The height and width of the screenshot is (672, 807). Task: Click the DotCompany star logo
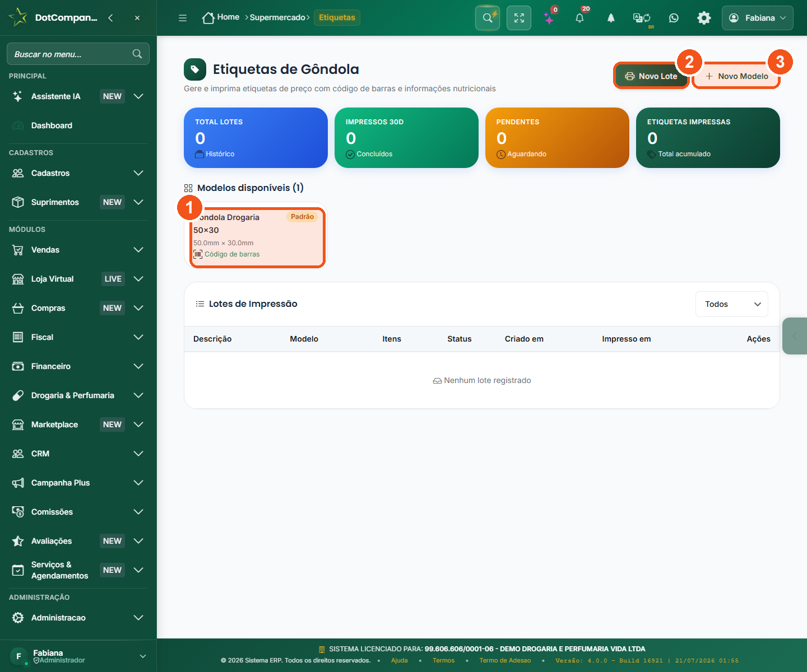coord(18,17)
